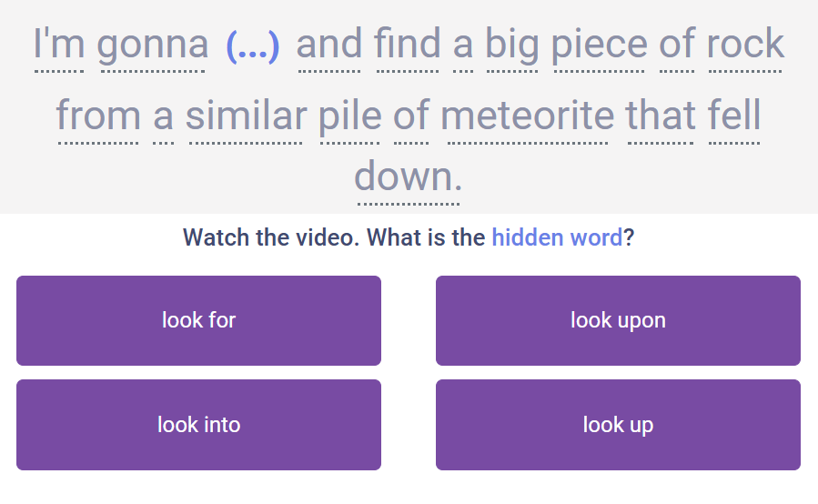Viewport: 818px width, 504px height.
Task: Click the word "I'm" in the sentence
Action: [59, 45]
